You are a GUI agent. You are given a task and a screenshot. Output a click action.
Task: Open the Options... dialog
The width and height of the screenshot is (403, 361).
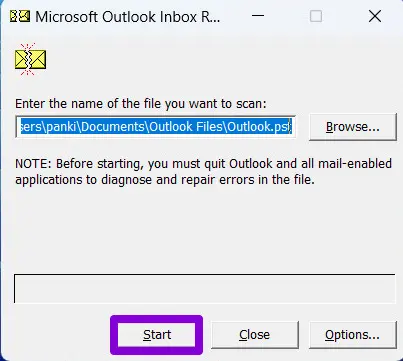[353, 334]
